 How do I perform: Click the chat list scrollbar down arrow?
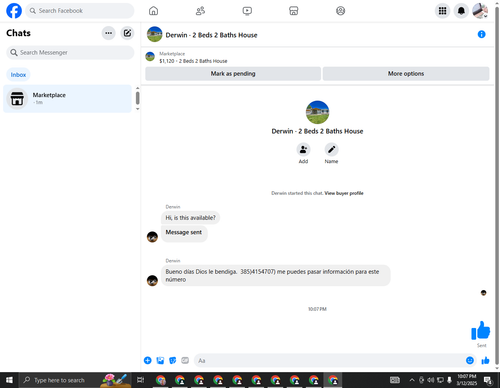point(137,109)
